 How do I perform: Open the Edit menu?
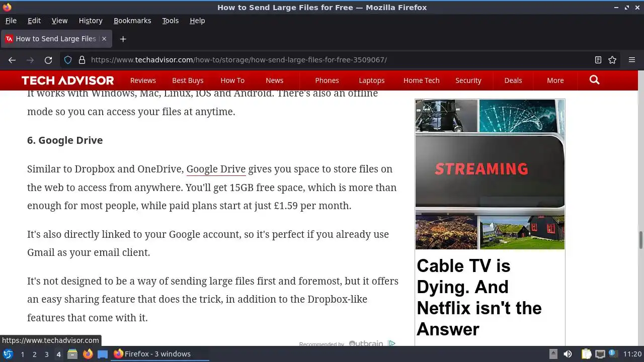point(34,21)
